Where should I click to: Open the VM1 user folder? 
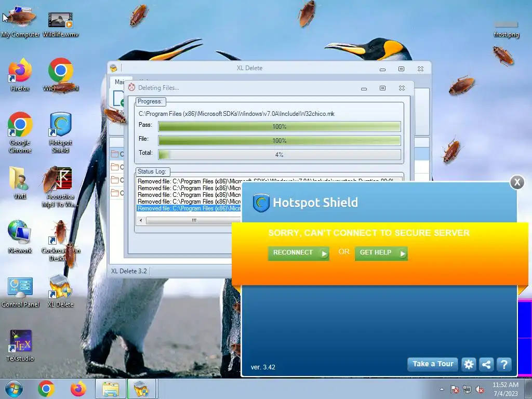coord(20,182)
